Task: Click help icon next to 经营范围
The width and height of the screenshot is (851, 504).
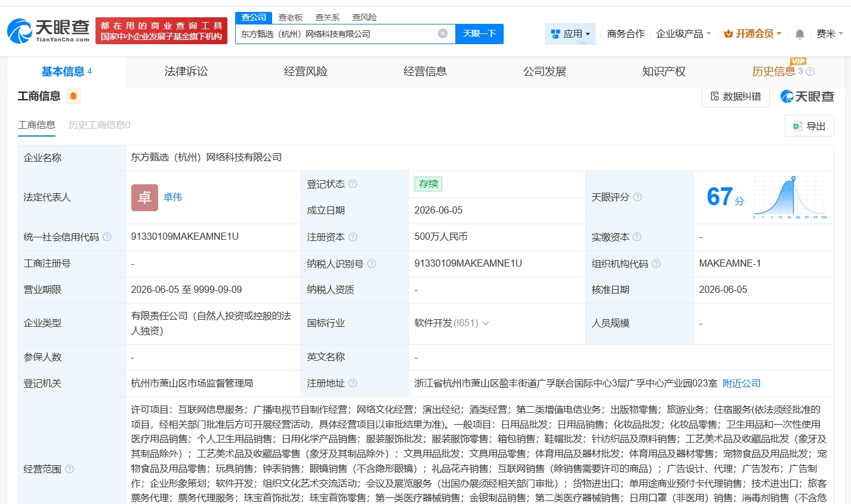Action: 69,469
